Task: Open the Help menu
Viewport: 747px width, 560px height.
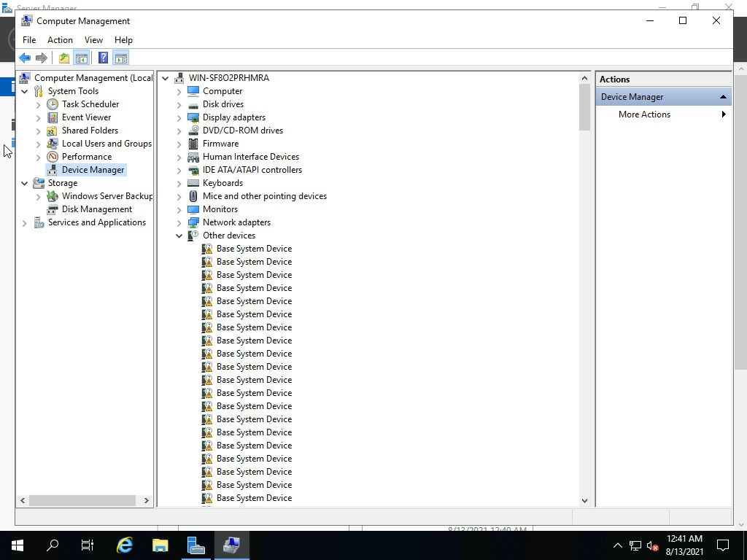Action: [123, 40]
